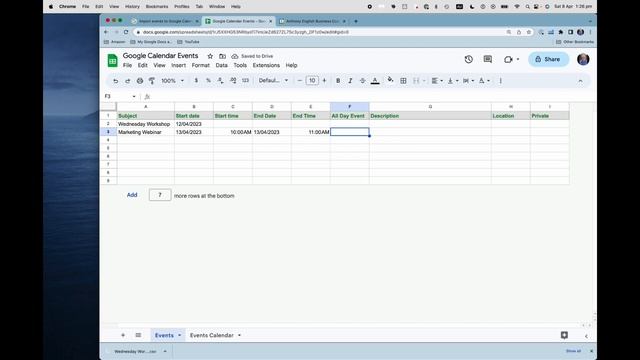The height and width of the screenshot is (360, 640).
Task: Increase the font size with plus
Action: click(x=324, y=81)
